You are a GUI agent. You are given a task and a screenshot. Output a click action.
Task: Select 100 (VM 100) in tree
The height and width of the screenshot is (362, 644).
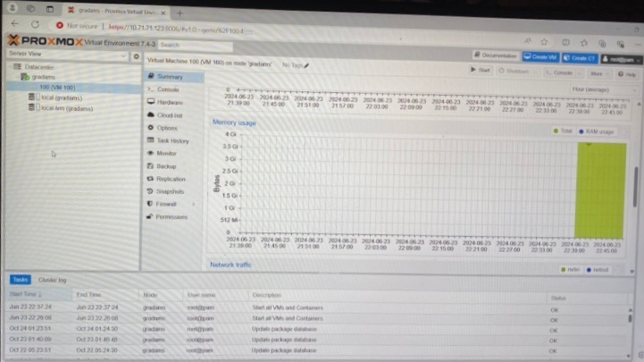point(56,88)
